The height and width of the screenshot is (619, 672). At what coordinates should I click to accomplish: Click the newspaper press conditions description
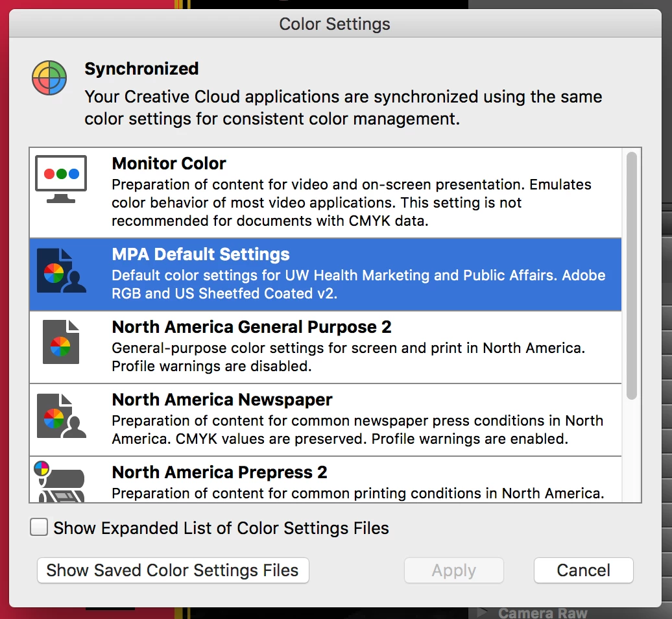tap(357, 430)
